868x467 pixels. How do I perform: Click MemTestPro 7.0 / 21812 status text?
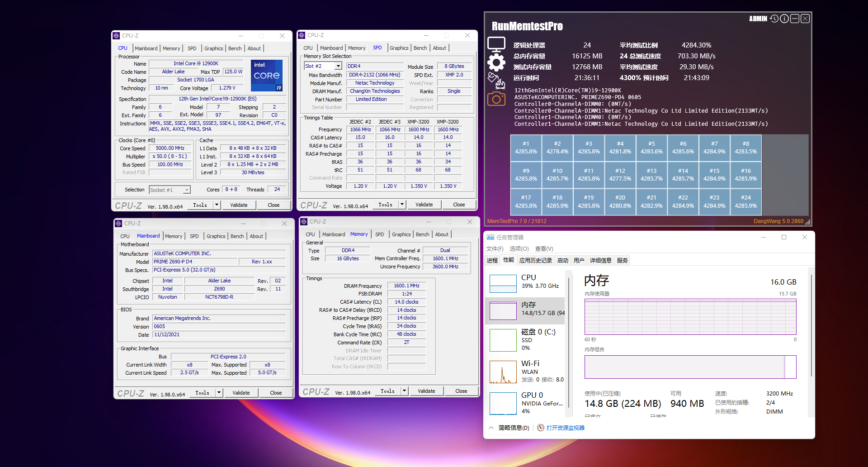[x=516, y=221]
